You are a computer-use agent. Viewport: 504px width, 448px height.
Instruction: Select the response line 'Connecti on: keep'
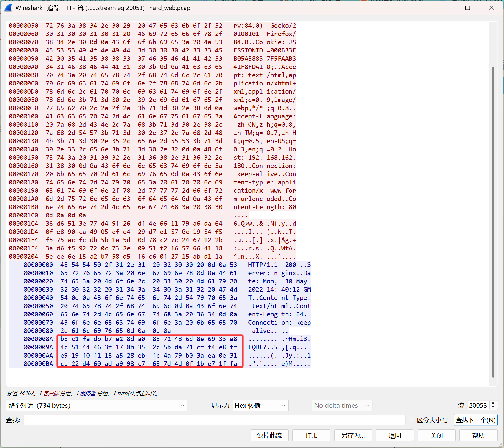(167, 323)
